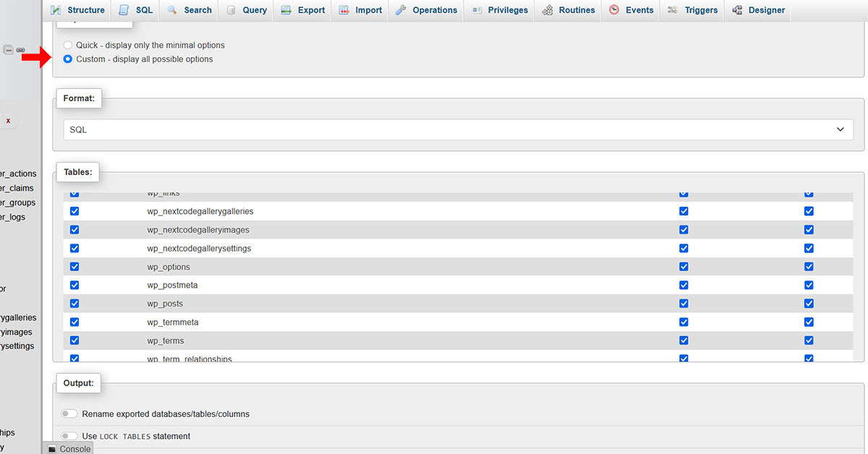The image size is (868, 454).
Task: Toggle Rename exported databases/tables/columns switch
Action: [69, 414]
